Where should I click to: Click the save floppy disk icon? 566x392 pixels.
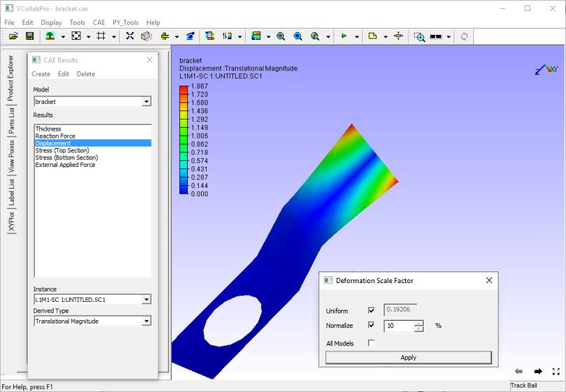pyautogui.click(x=30, y=36)
